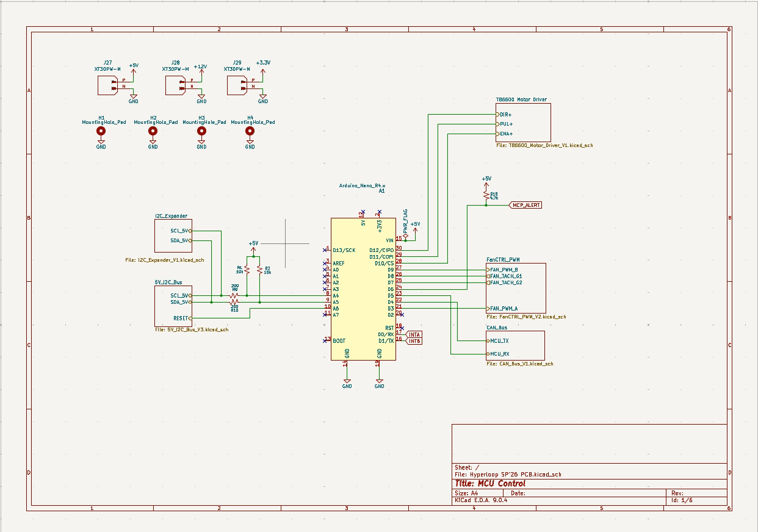The image size is (758, 532).
Task: Select the J29 XT30PW-M connector symbol
Action: tap(237, 84)
